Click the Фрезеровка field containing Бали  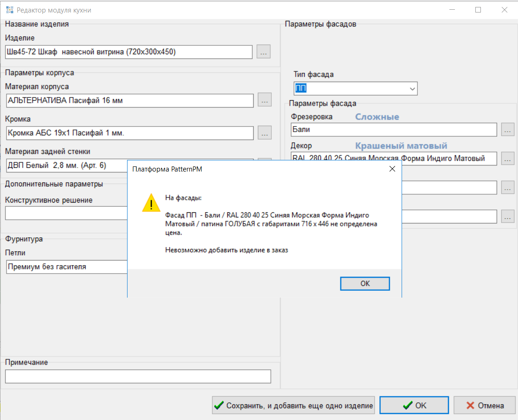coord(394,130)
